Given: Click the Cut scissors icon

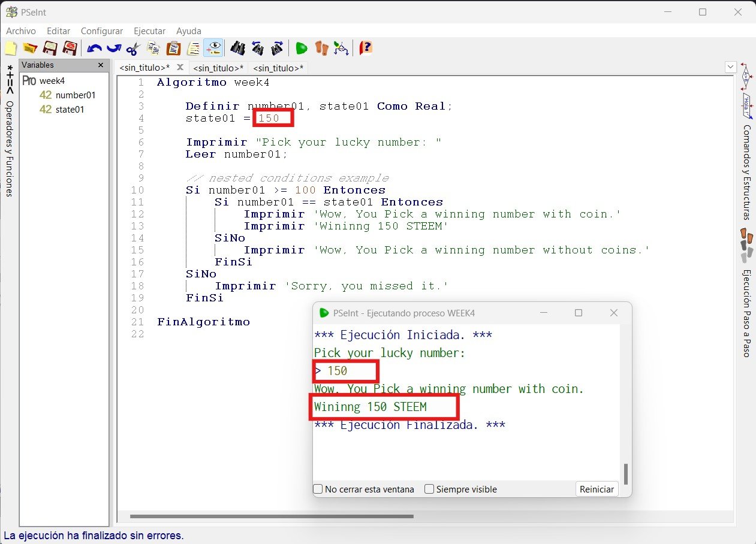Looking at the screenshot, I should (x=133, y=48).
